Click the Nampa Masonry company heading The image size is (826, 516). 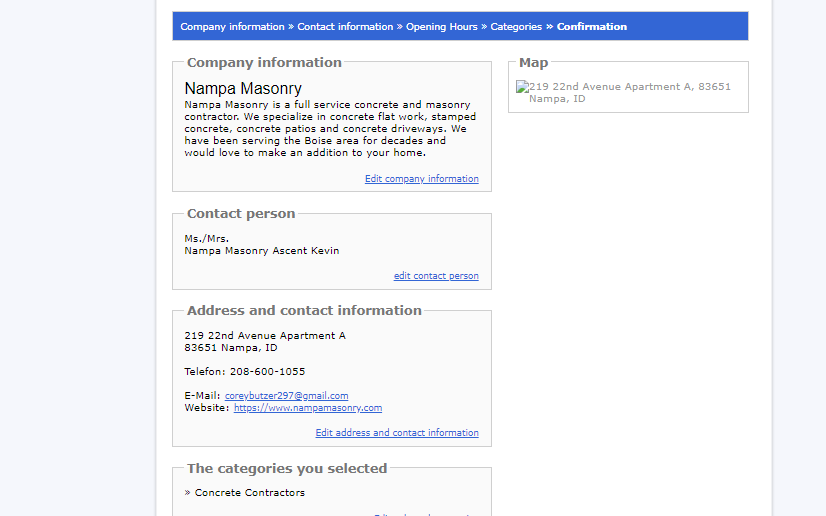pyautogui.click(x=243, y=88)
